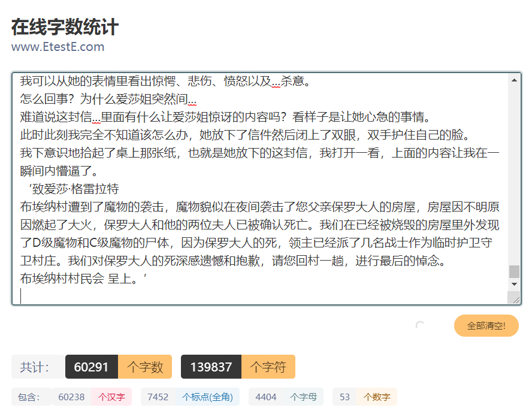Click the 个字数 label
The image size is (532, 414).
[x=145, y=367]
